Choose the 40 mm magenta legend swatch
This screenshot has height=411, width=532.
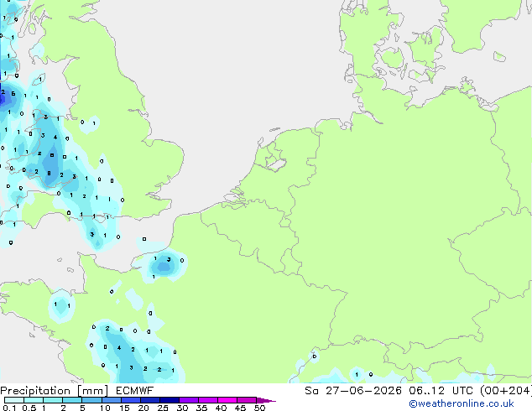click(227, 400)
